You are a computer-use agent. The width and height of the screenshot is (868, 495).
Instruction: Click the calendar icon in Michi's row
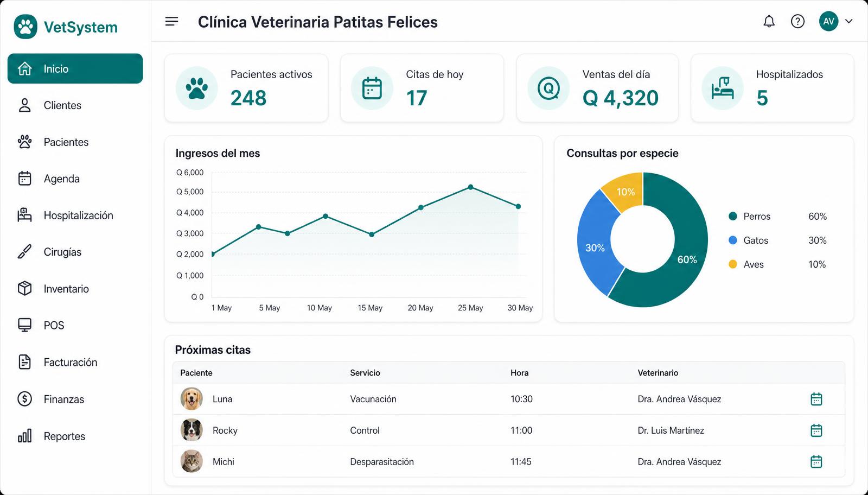point(816,462)
